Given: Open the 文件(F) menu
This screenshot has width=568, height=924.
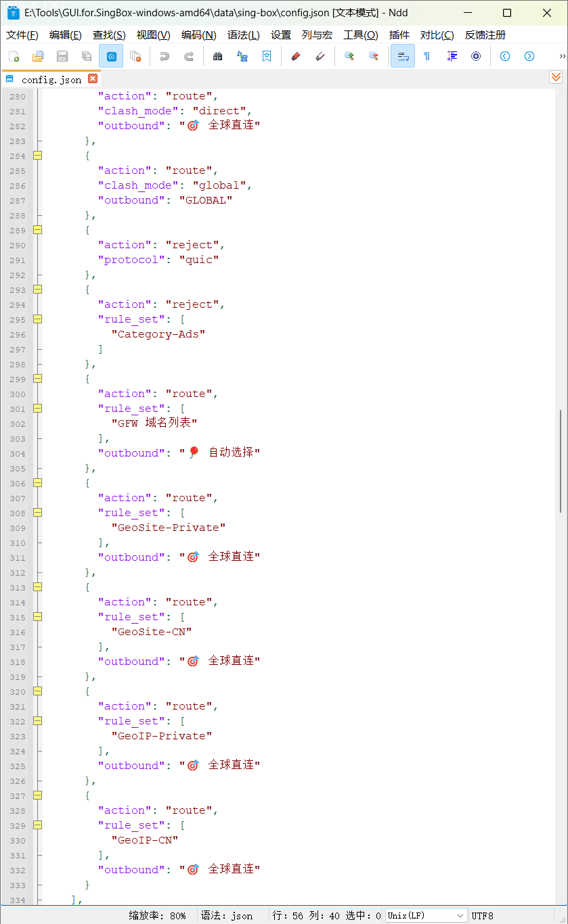Looking at the screenshot, I should (22, 35).
